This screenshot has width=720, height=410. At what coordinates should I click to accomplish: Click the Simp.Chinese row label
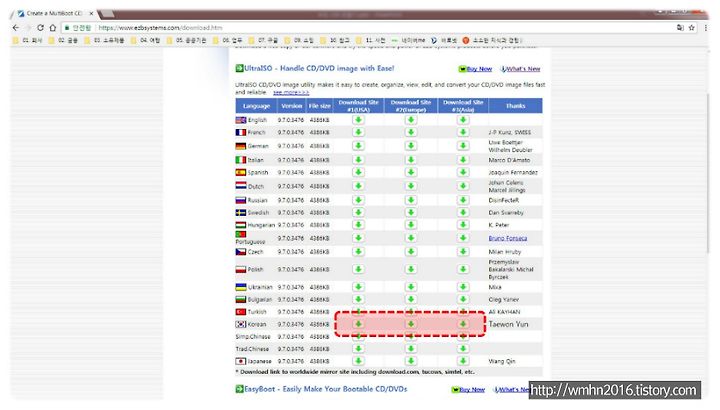point(253,337)
